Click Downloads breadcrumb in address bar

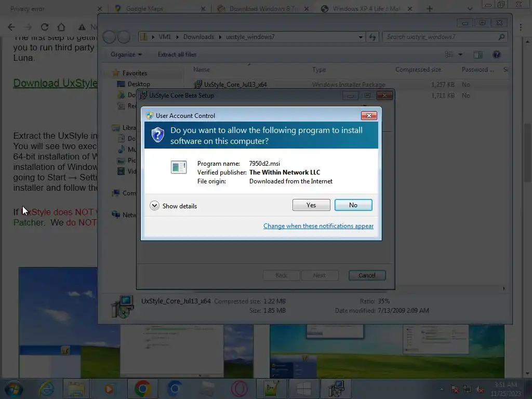pos(198,37)
